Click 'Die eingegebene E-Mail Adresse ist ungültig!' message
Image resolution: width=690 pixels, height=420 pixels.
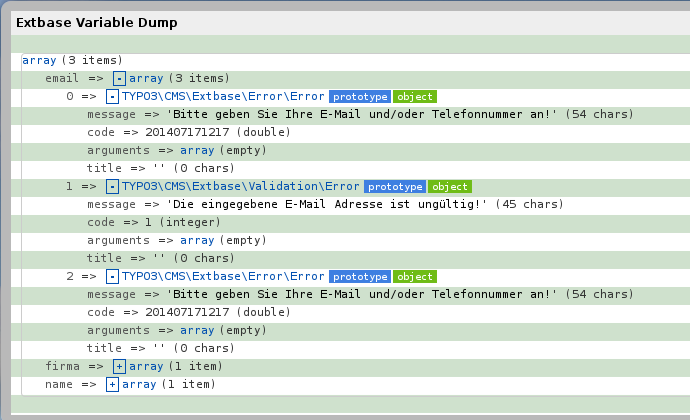point(327,204)
